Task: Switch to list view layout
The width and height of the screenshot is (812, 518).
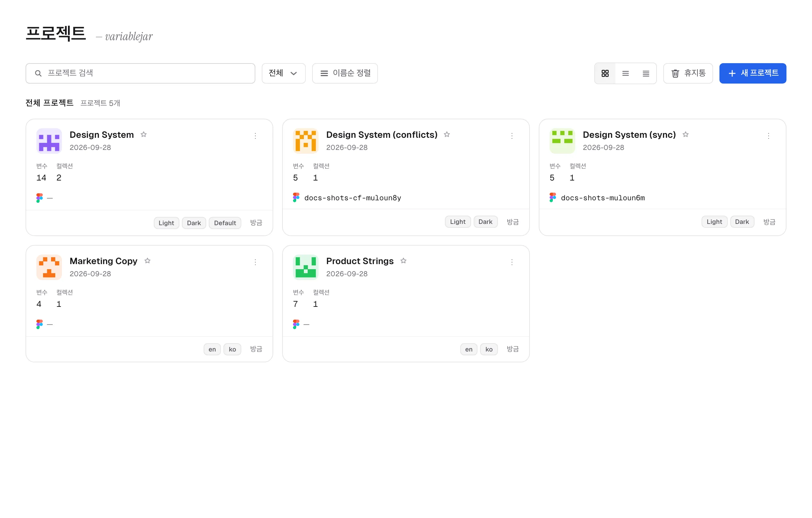Action: pos(626,73)
